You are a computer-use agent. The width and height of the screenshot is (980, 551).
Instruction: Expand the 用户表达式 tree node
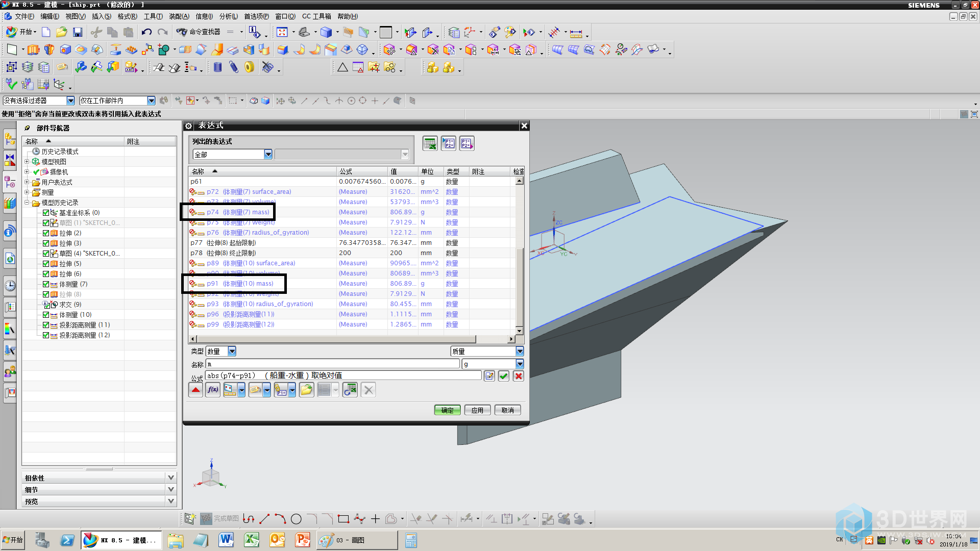(x=27, y=182)
